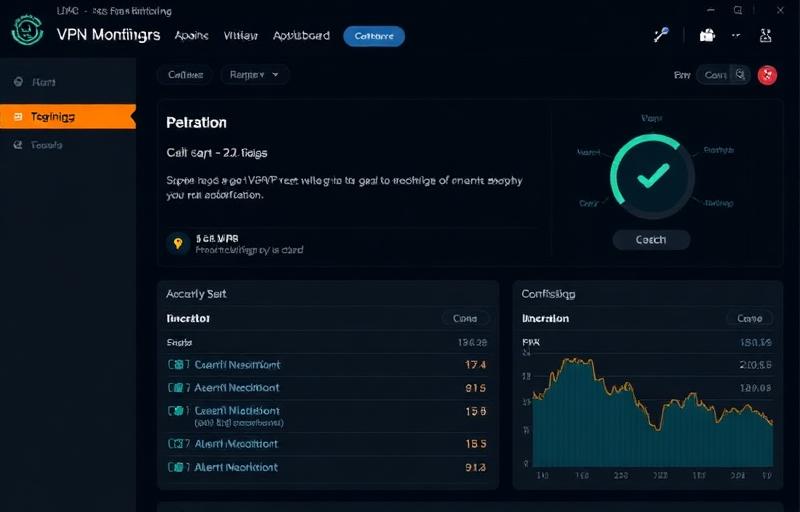Toggle checkbox on the last alert row (91.3)
The width and height of the screenshot is (800, 512).
[x=178, y=467]
